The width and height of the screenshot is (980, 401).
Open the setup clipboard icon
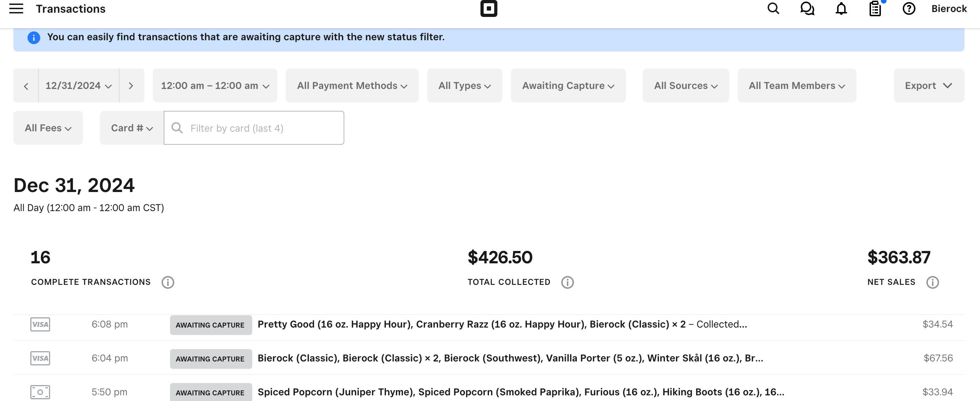click(875, 8)
